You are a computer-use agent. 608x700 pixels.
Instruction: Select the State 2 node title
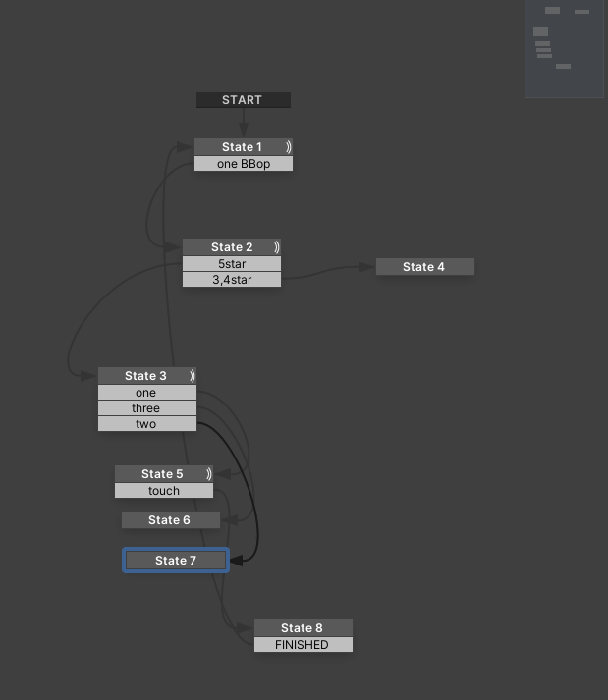(x=228, y=247)
